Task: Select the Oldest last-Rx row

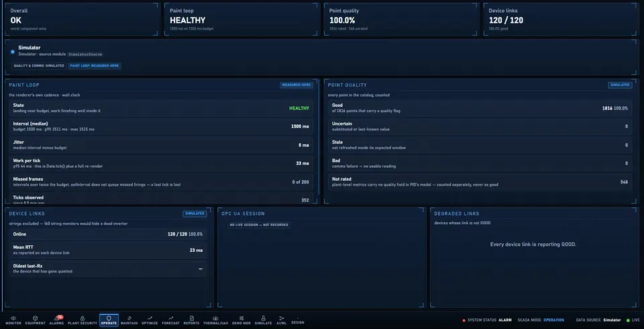Action: [108, 269]
